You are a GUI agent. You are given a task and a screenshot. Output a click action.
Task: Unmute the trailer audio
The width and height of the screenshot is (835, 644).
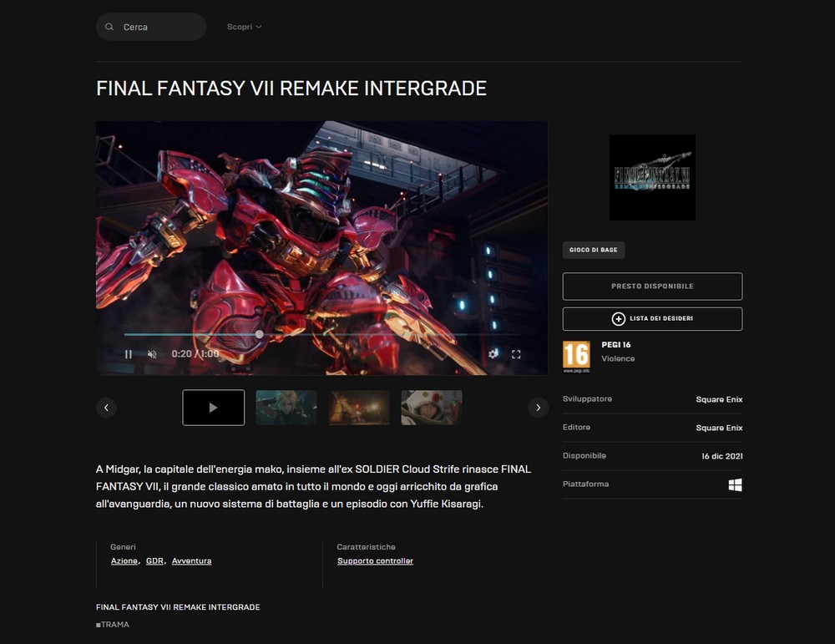click(152, 354)
